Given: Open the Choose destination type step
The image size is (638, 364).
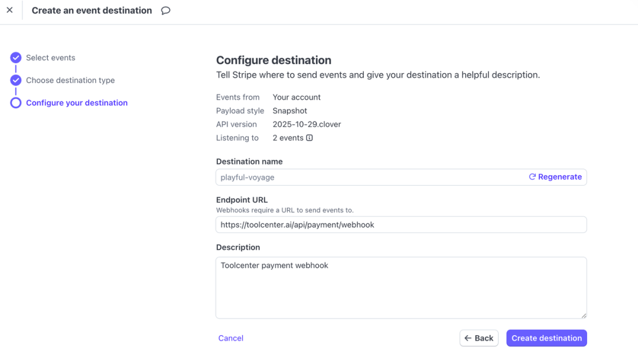Looking at the screenshot, I should 70,80.
